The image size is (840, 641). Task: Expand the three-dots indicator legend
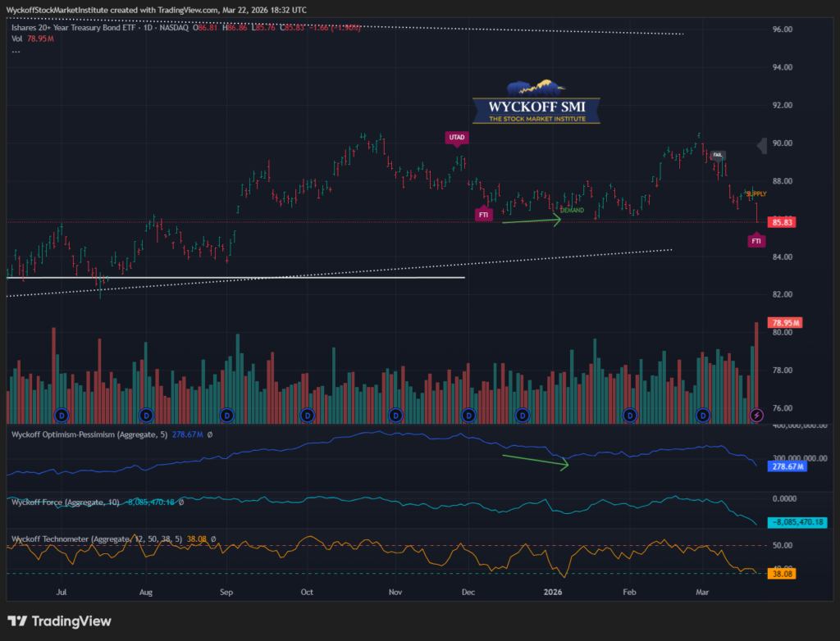click(16, 50)
